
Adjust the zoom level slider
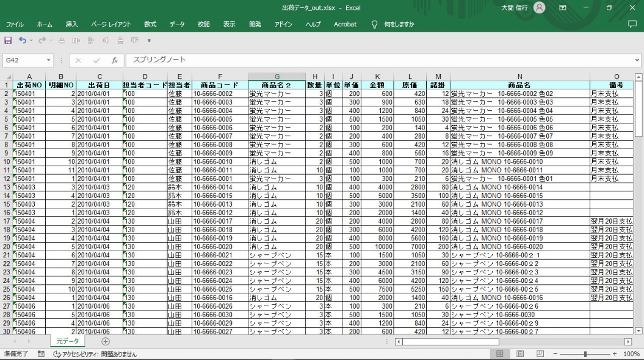[585, 353]
